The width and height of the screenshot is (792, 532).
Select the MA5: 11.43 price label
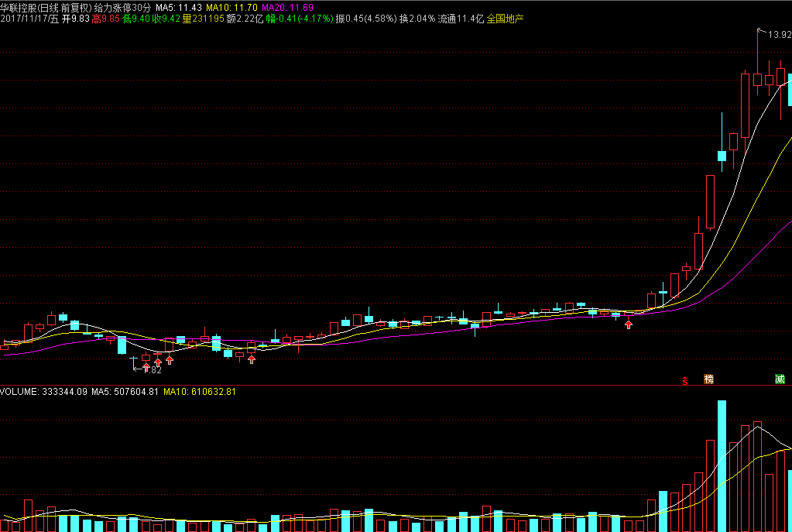coord(179,8)
